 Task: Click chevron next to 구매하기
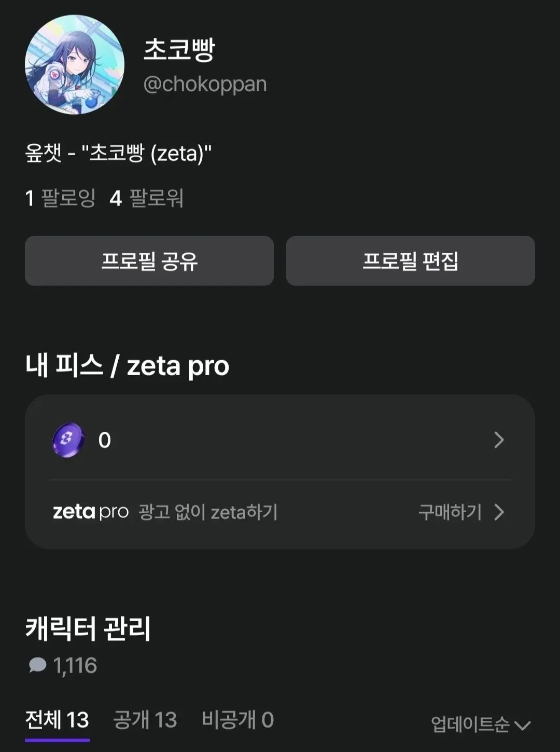pos(499,512)
